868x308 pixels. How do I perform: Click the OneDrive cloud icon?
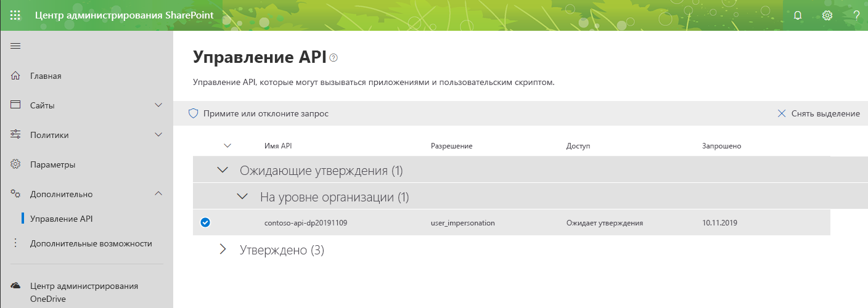point(16,286)
